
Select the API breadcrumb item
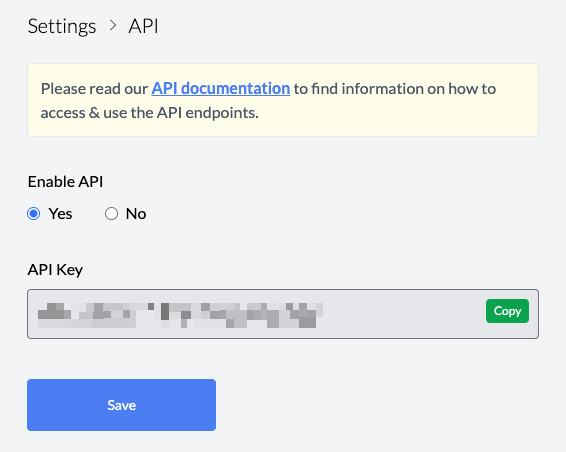click(x=143, y=26)
